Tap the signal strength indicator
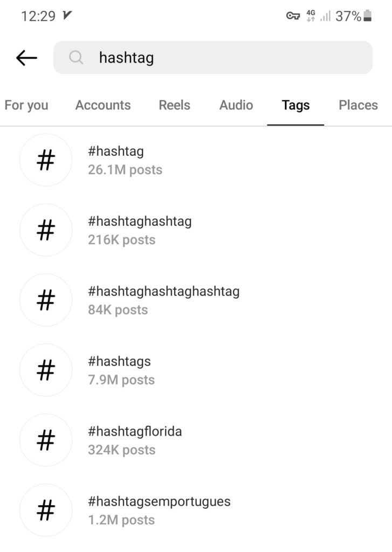The width and height of the screenshot is (392, 552). tap(327, 16)
